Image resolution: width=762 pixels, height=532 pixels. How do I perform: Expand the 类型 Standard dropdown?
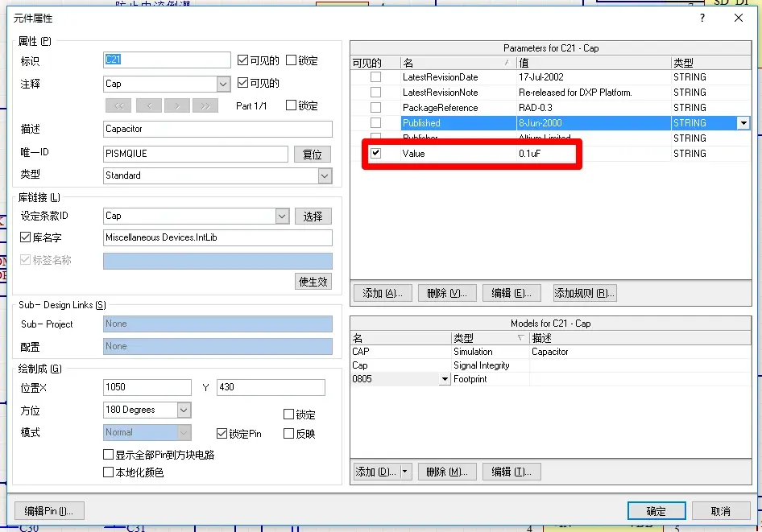[x=325, y=175]
